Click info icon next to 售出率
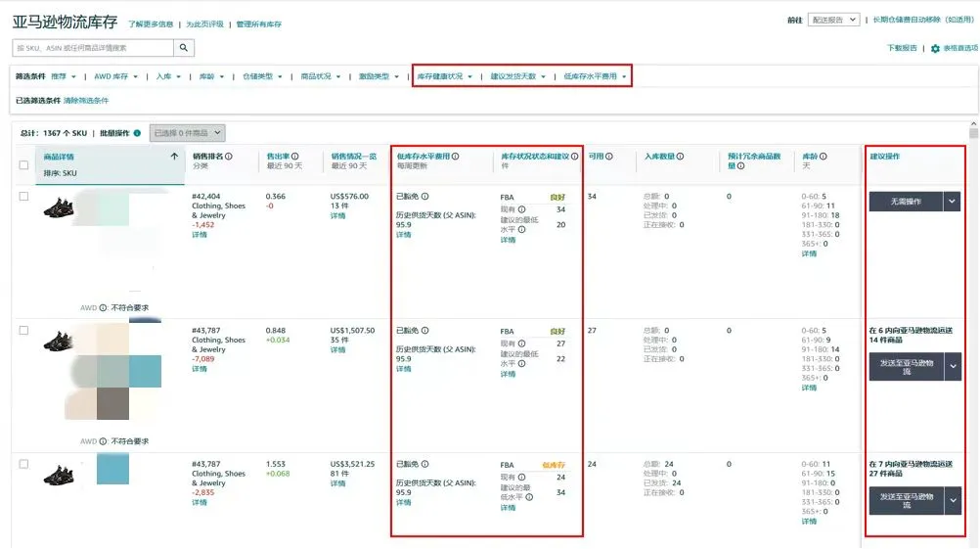This screenshot has height=549, width=980. pos(295,156)
